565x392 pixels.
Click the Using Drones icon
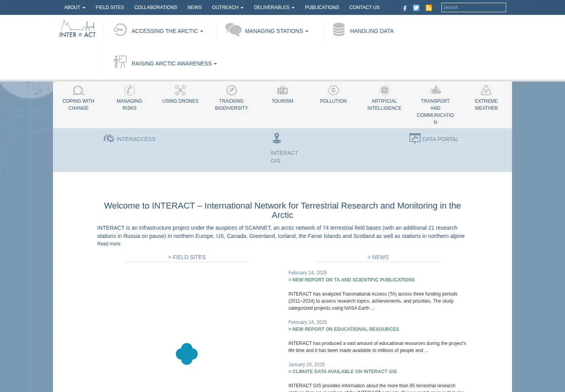180,91
